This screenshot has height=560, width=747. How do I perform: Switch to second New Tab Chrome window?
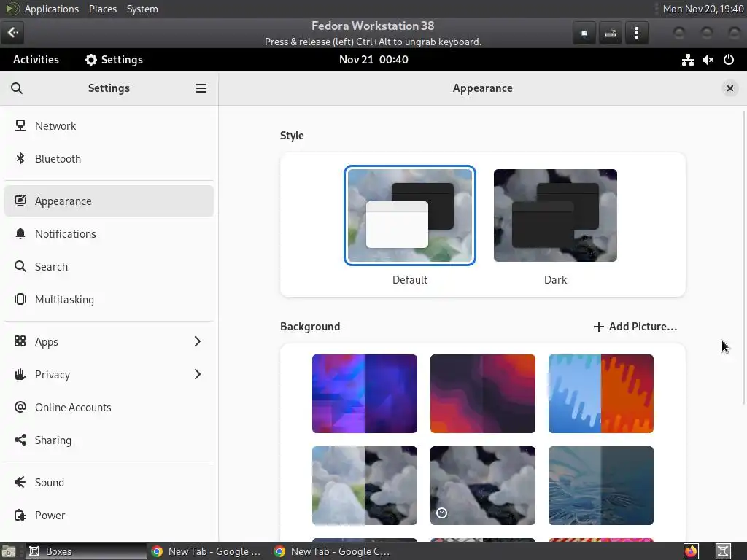332,551
